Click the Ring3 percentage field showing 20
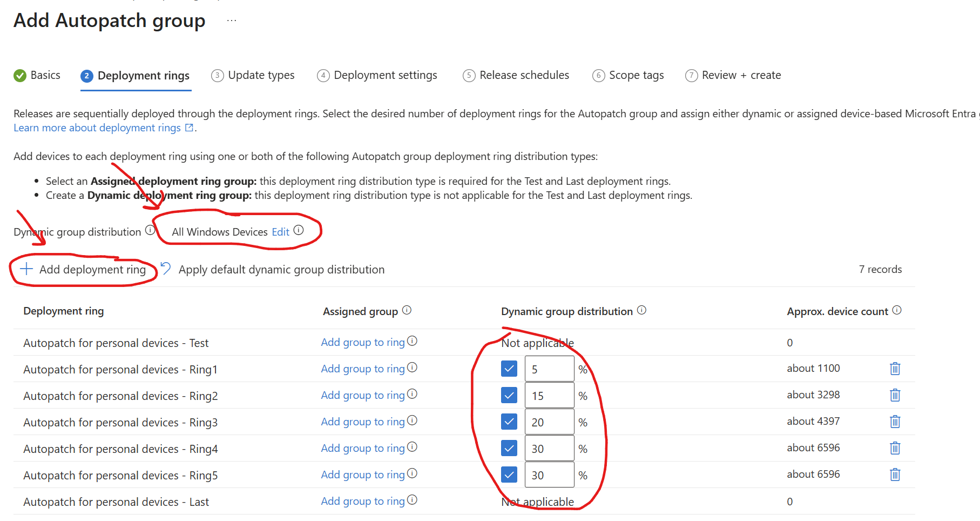Screen dimensions: 980x521 point(549,422)
